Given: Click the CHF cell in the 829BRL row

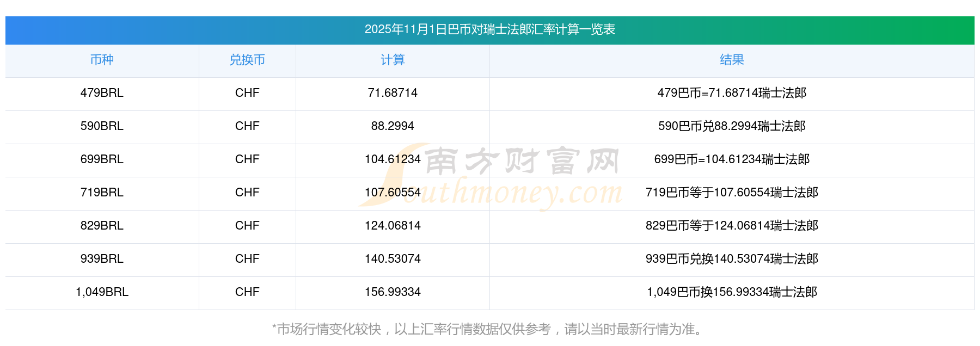Looking at the screenshot, I should click(247, 226).
